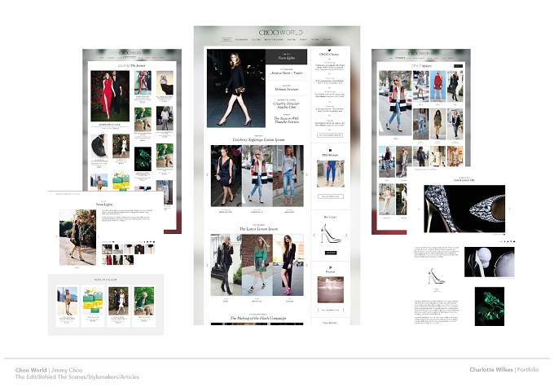Open Culture in the center navigation bar

click(x=256, y=40)
